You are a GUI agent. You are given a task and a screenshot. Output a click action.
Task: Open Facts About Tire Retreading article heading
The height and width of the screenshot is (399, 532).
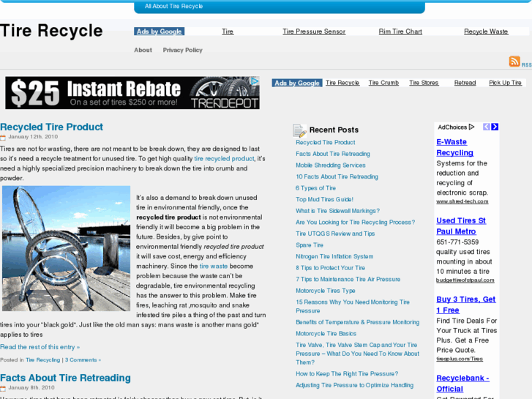click(x=65, y=378)
